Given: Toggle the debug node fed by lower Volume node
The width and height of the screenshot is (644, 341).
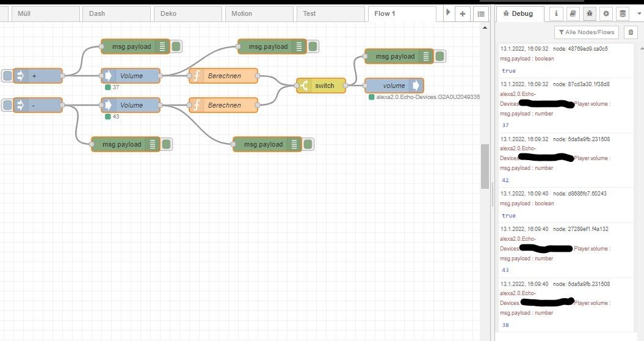Looking at the screenshot, I should [x=308, y=144].
